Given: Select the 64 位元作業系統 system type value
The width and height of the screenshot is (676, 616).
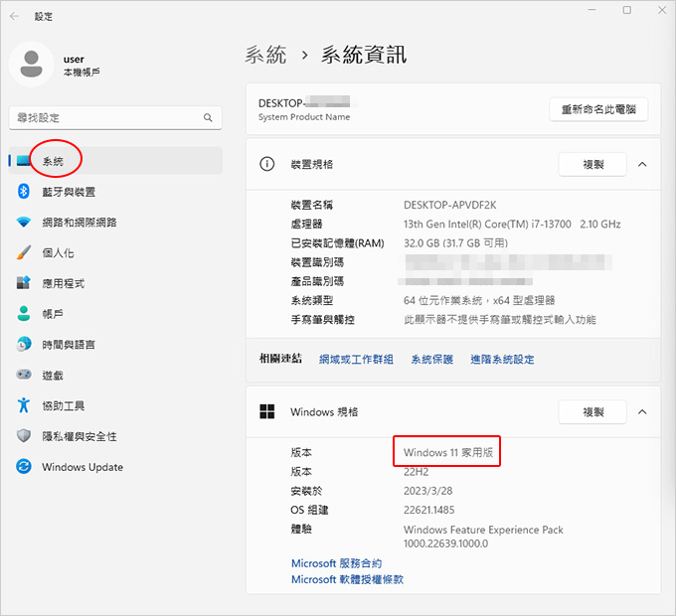Looking at the screenshot, I should (479, 300).
